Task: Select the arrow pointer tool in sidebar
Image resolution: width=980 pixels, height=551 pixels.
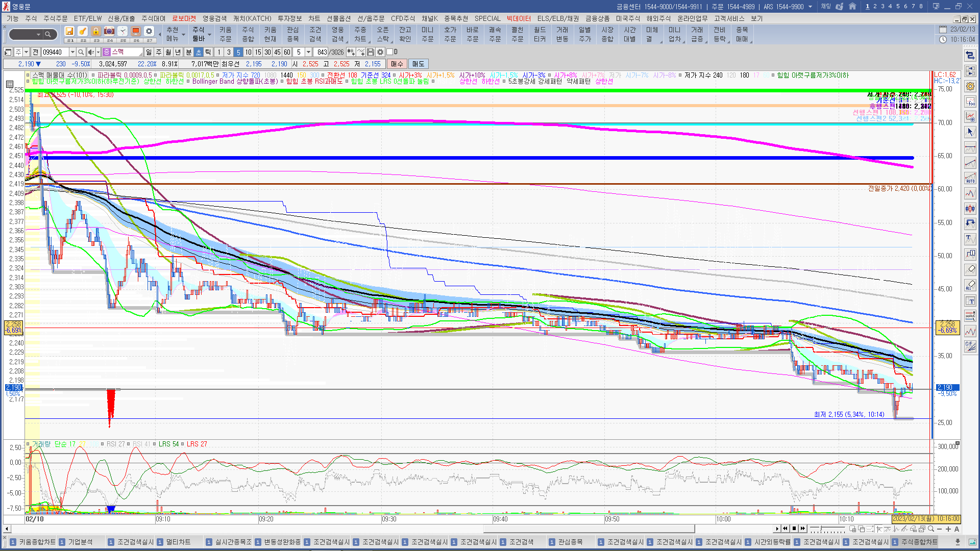Action: click(x=970, y=132)
